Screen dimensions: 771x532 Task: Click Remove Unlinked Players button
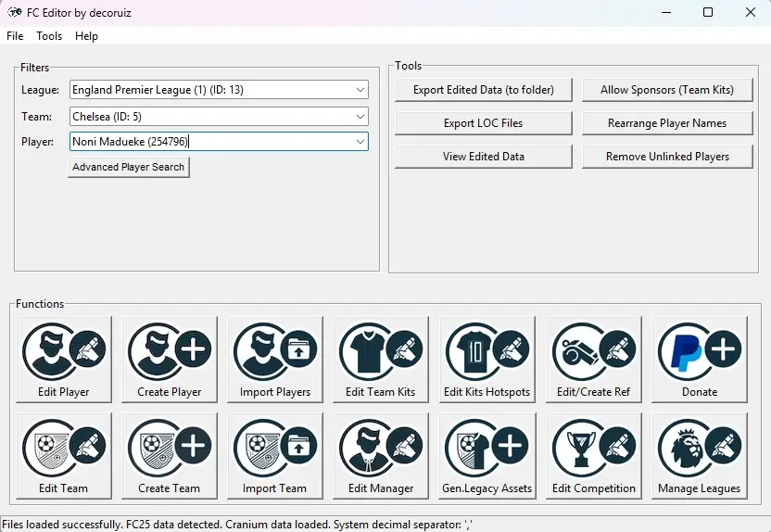pyautogui.click(x=667, y=157)
